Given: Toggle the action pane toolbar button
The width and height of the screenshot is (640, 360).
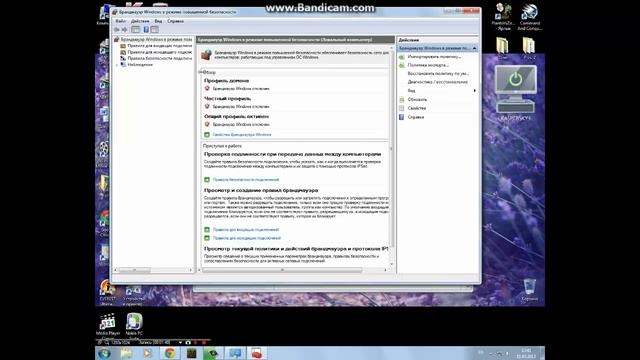Looking at the screenshot, I should click(155, 30).
